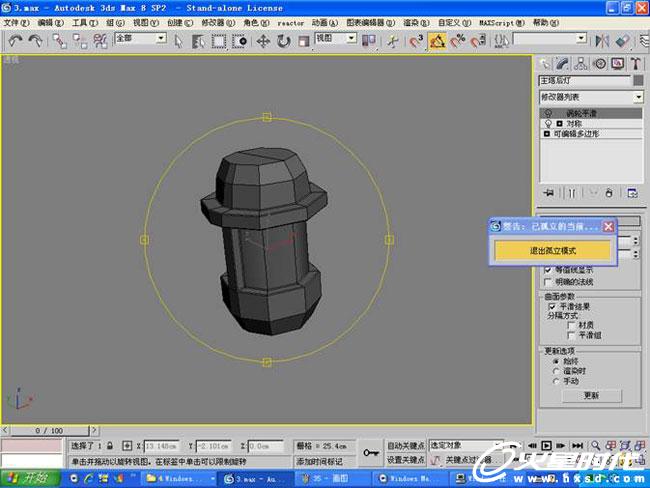
Task: Click the Select and Manipulate icon
Action: pos(392,41)
